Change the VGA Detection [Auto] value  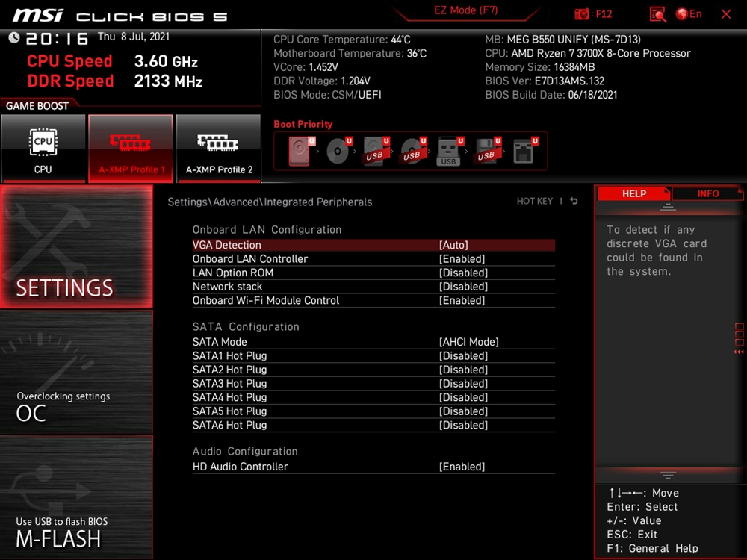tap(453, 245)
